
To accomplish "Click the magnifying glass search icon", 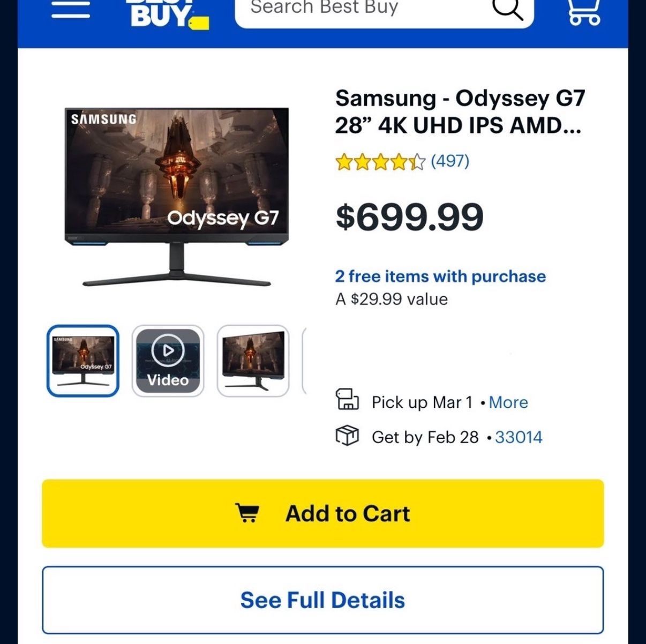I will tap(507, 9).
